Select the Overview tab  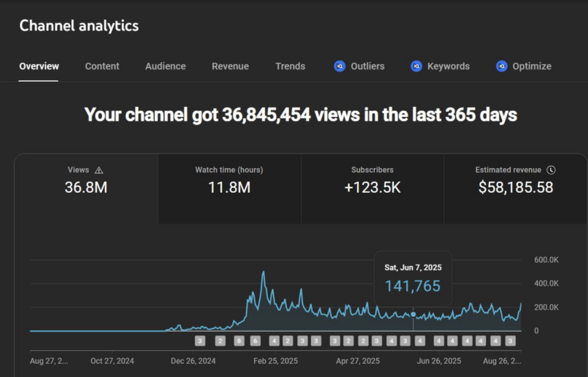coord(39,66)
